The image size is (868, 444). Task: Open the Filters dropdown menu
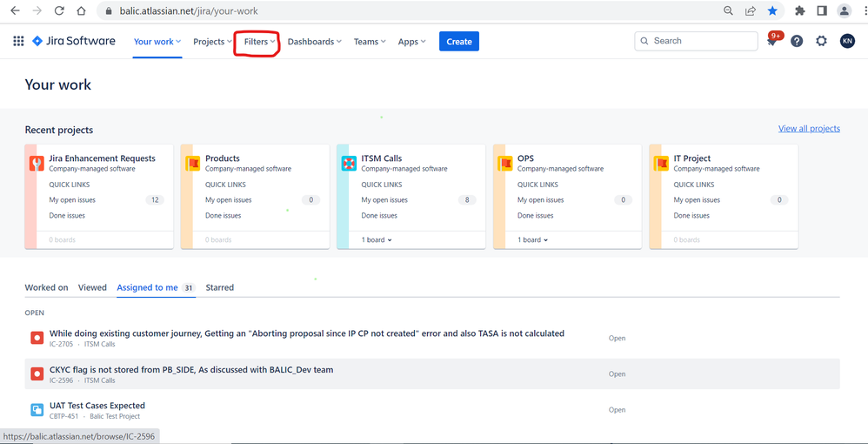pyautogui.click(x=260, y=42)
